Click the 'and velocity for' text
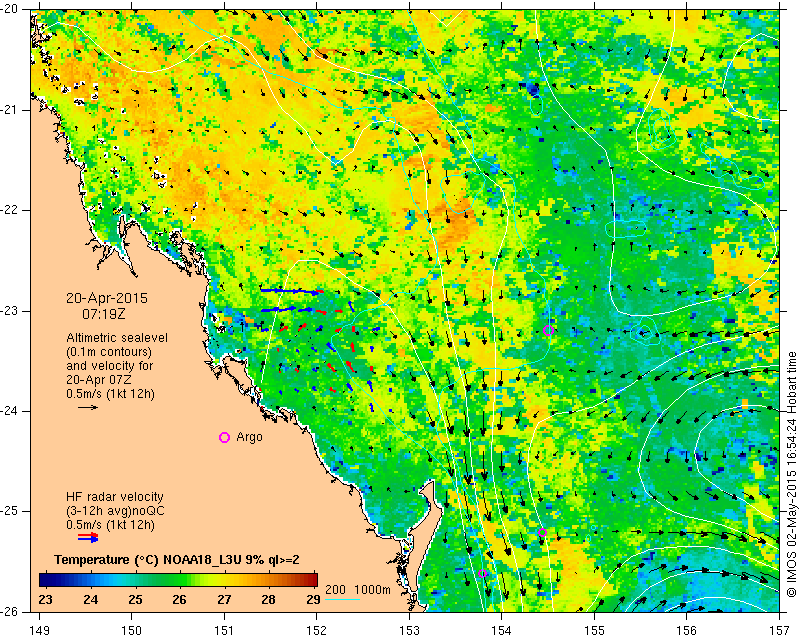Image resolution: width=800 pixels, height=640 pixels. click(109, 366)
